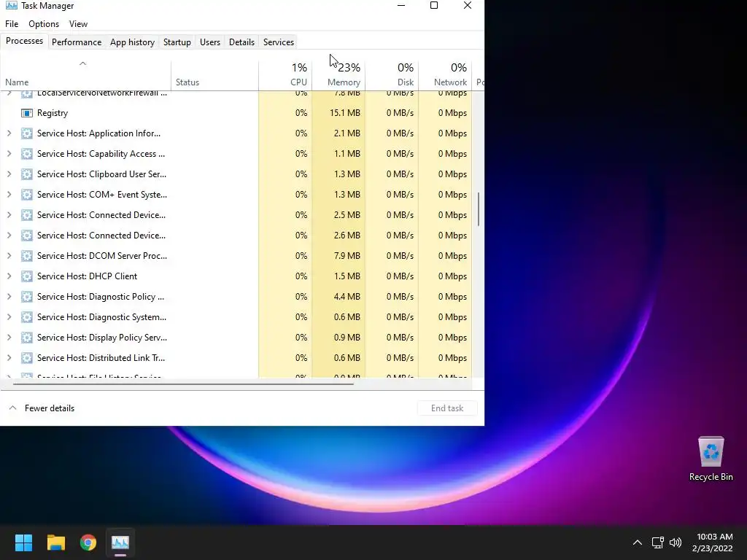Image resolution: width=747 pixels, height=560 pixels.
Task: Switch to the Performance tab
Action: [x=77, y=42]
